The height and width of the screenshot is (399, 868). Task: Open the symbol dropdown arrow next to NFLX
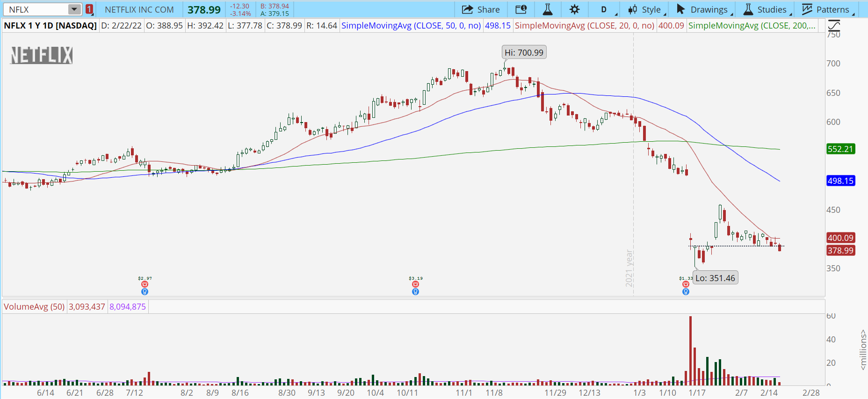click(74, 9)
